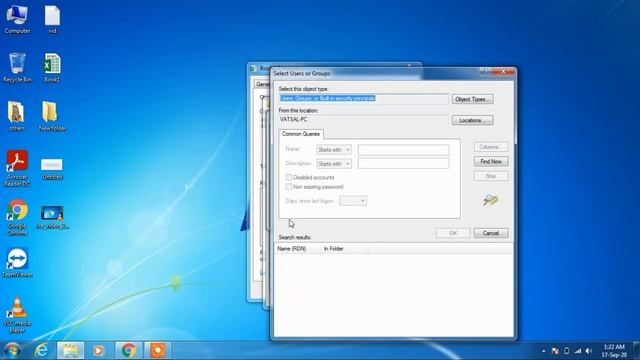Select the vid file on desktop
640x360 pixels.
point(52,18)
